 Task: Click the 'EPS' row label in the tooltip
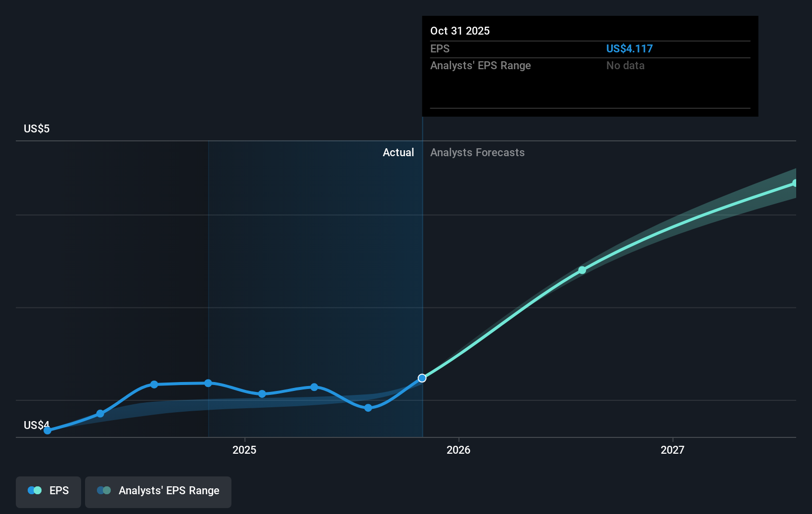(x=440, y=49)
